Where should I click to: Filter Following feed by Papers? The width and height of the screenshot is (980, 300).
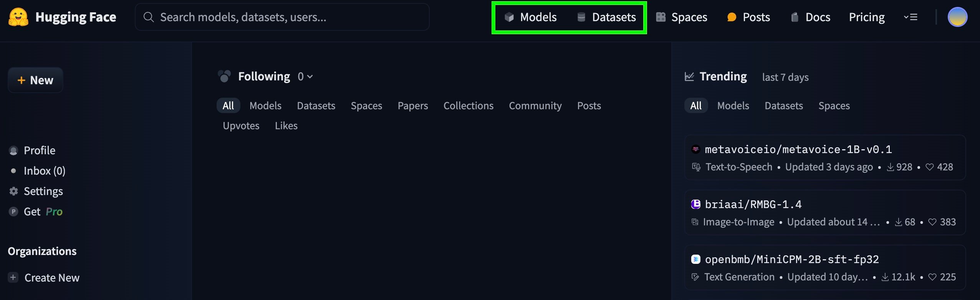[413, 105]
